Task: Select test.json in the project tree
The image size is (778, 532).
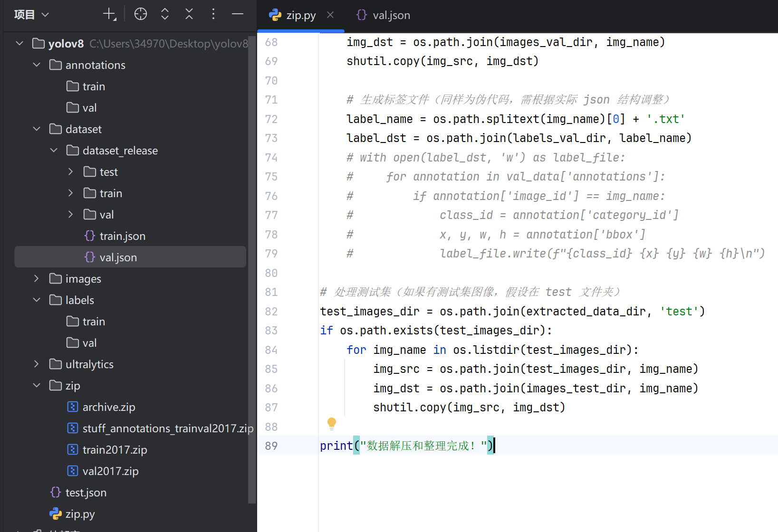Action: pyautogui.click(x=130, y=493)
